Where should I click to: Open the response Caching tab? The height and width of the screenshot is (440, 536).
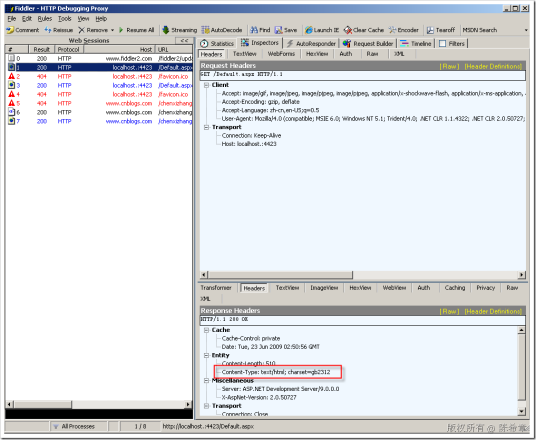455,288
